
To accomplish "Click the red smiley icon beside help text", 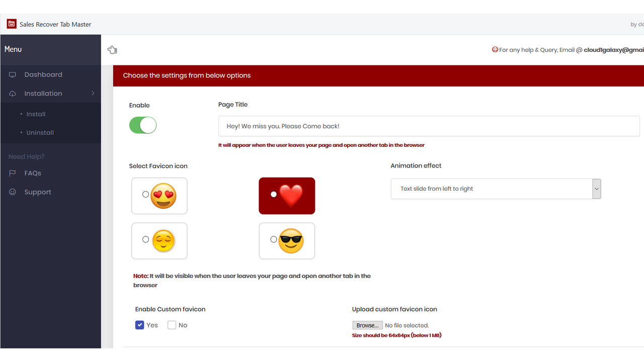I will click(495, 50).
